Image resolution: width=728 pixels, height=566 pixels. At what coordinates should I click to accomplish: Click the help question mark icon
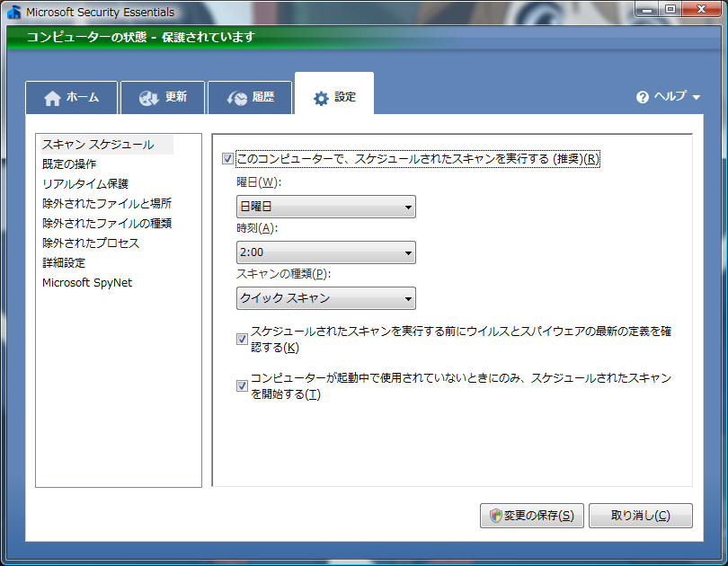click(643, 97)
